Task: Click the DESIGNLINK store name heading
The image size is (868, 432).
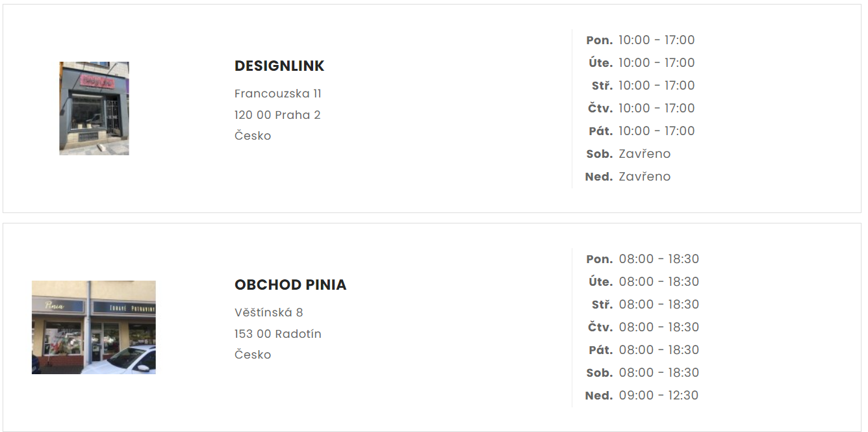Action: point(279,66)
